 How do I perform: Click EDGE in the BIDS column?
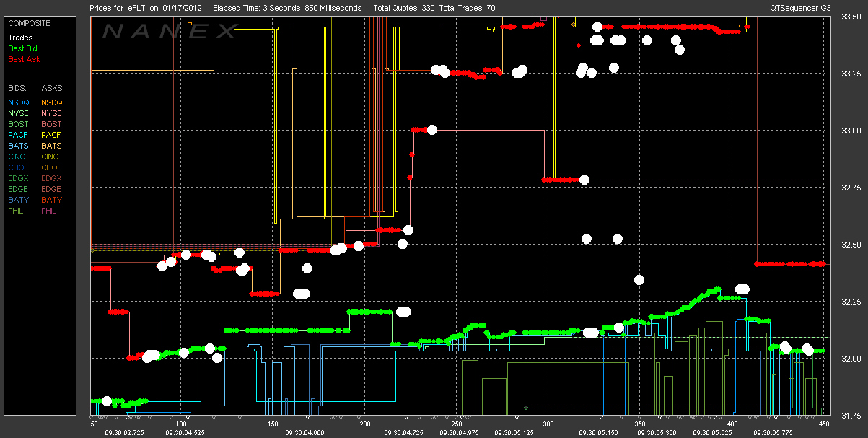(19, 189)
